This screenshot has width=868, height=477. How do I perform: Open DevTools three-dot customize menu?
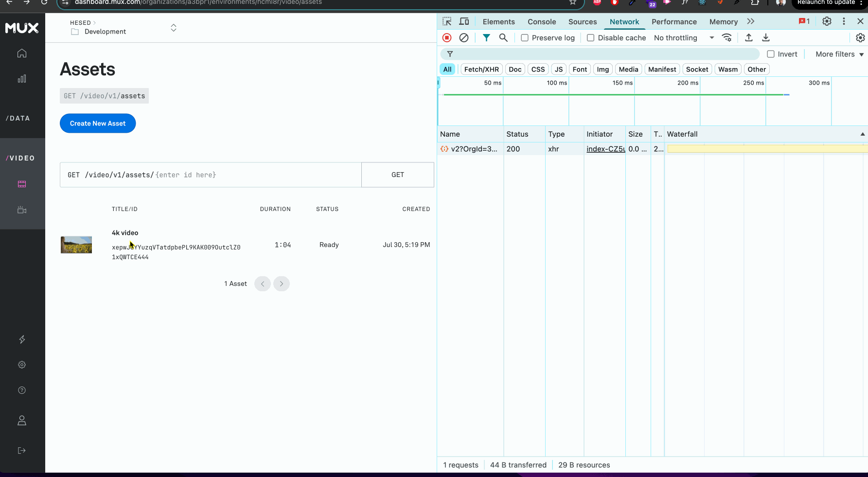click(x=844, y=21)
